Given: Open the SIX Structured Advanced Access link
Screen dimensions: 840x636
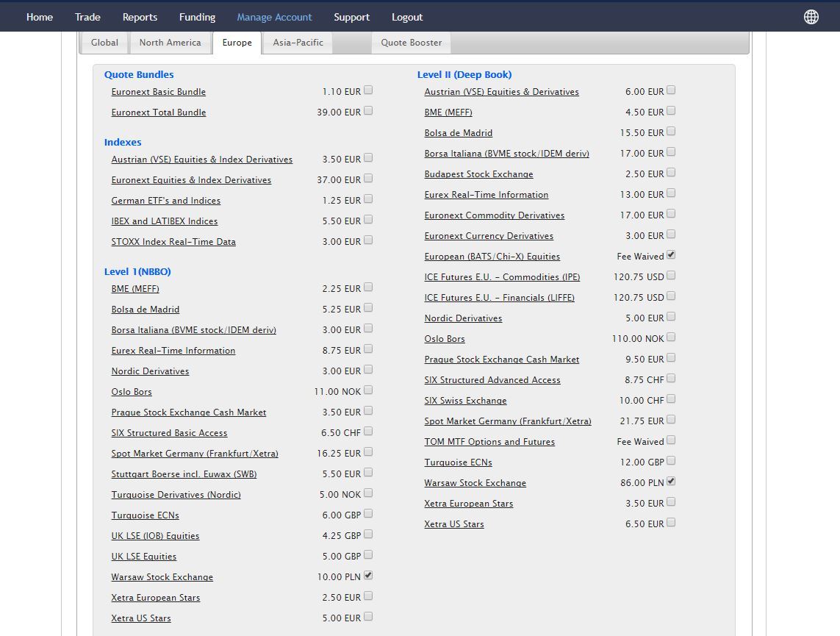Looking at the screenshot, I should coord(492,380).
